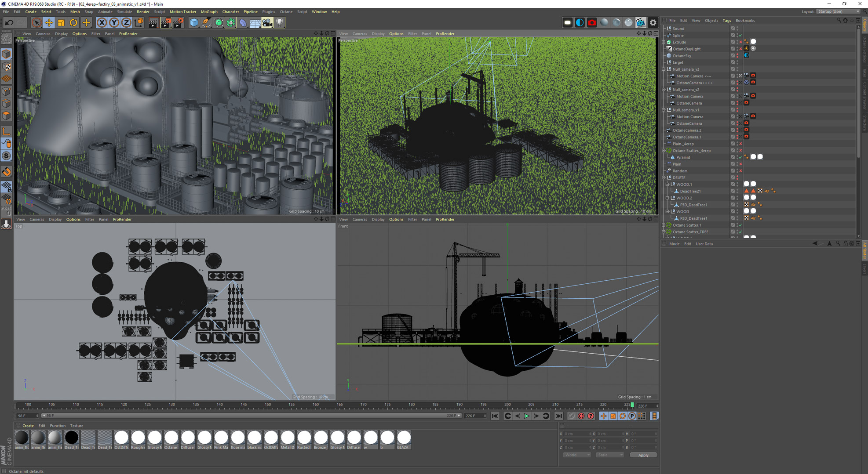This screenshot has width=868, height=474.
Task: Select the Spline Pen tool
Action: pyautogui.click(x=206, y=22)
